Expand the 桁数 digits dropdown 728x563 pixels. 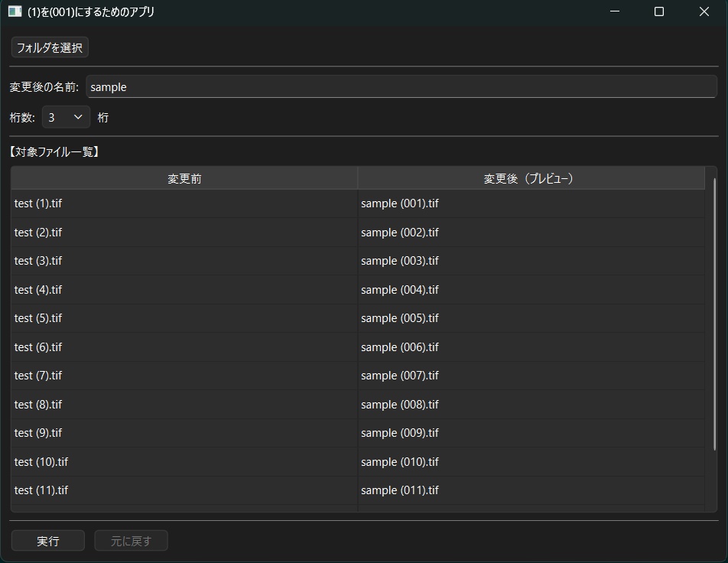(x=66, y=117)
